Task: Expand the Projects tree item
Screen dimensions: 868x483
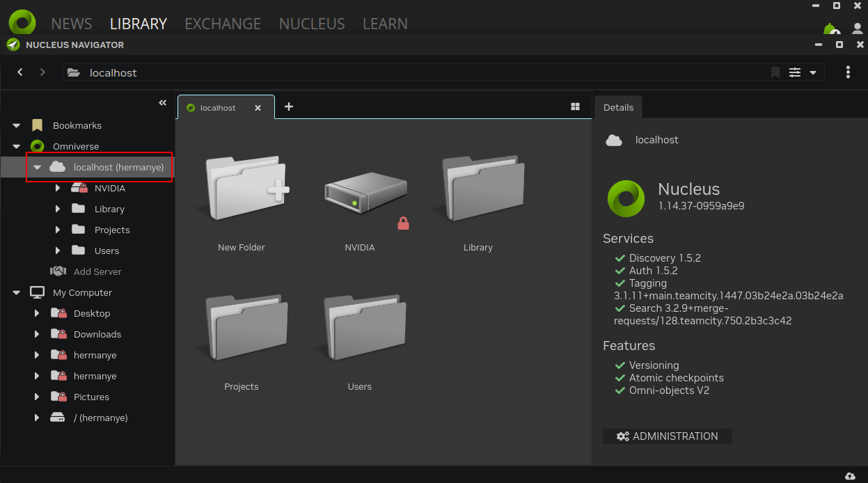Action: point(58,230)
